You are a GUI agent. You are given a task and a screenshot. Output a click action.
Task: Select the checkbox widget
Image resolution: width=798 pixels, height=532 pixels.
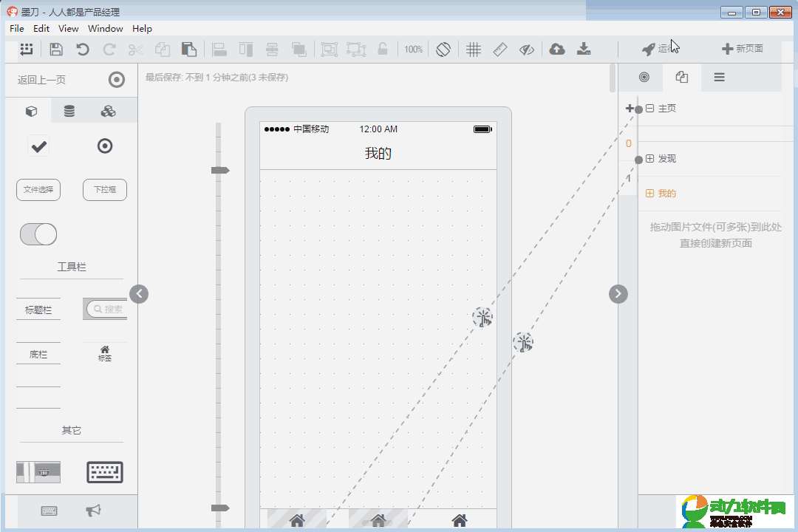click(39, 147)
